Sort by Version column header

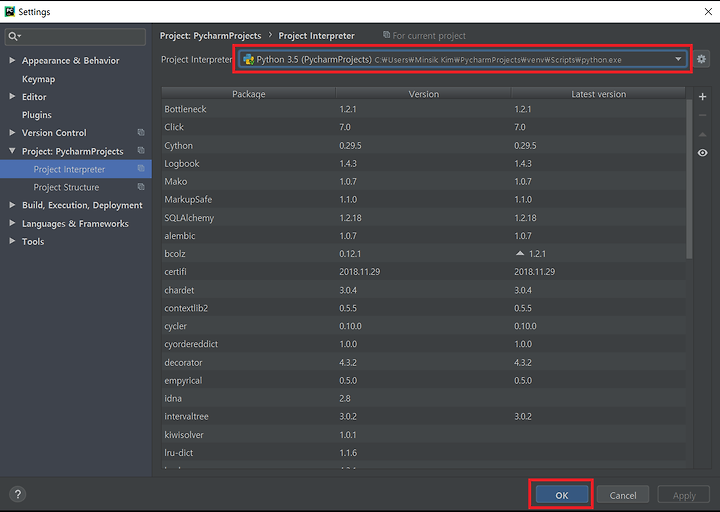pos(423,94)
